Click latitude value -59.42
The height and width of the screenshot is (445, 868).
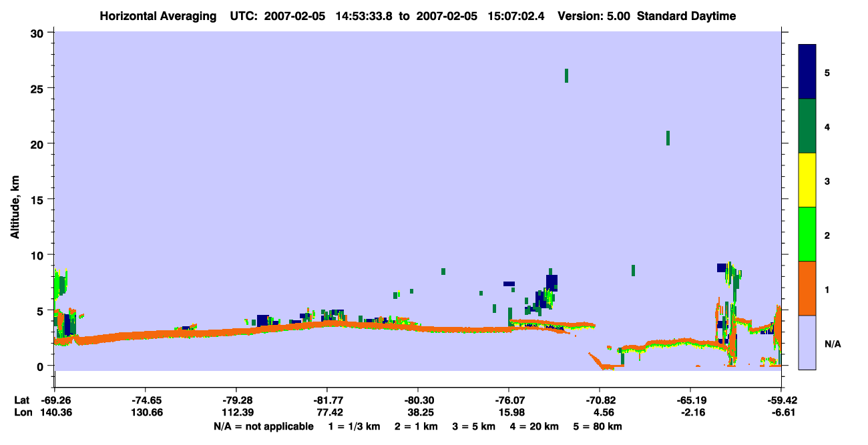coord(781,400)
